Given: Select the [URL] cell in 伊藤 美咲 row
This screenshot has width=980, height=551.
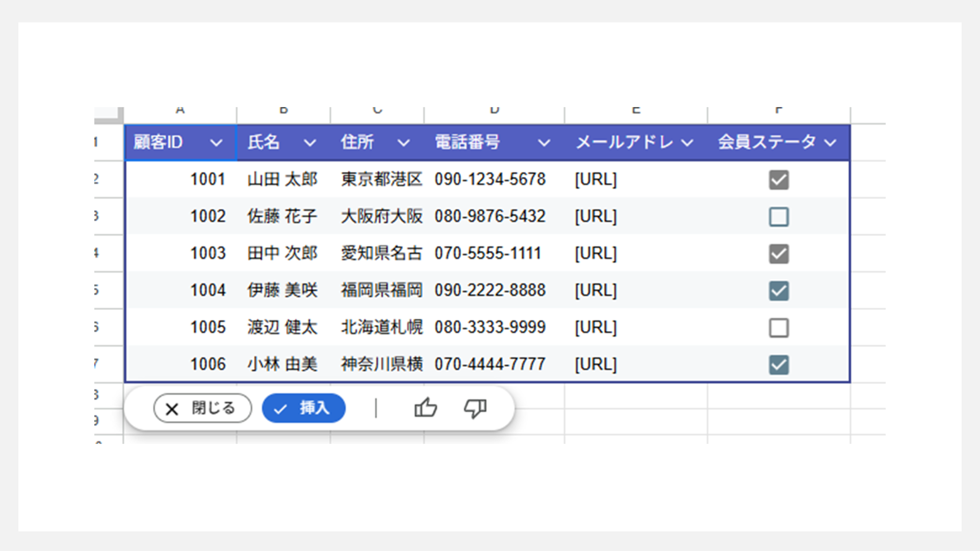Looking at the screenshot, I should tap(636, 290).
